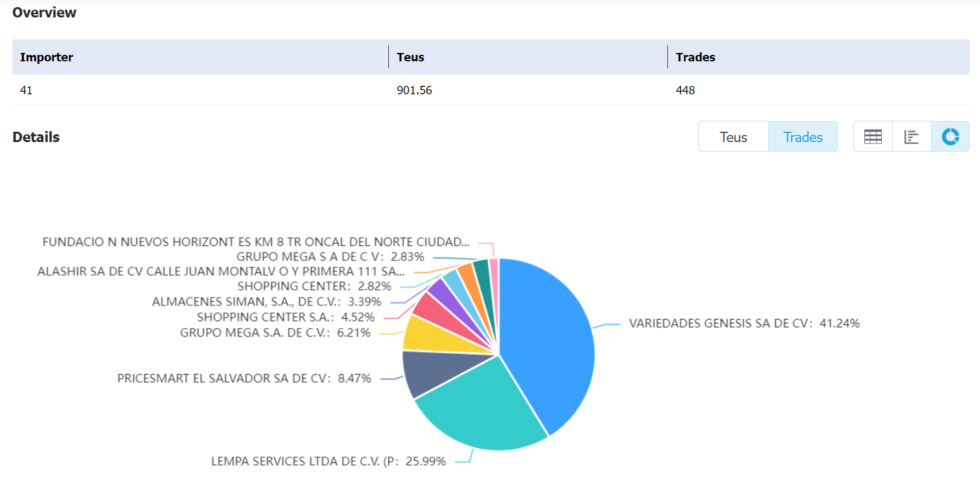Click the PRICESMART EL SALVADOR label
Viewport: 980px width, 485px height.
[244, 378]
